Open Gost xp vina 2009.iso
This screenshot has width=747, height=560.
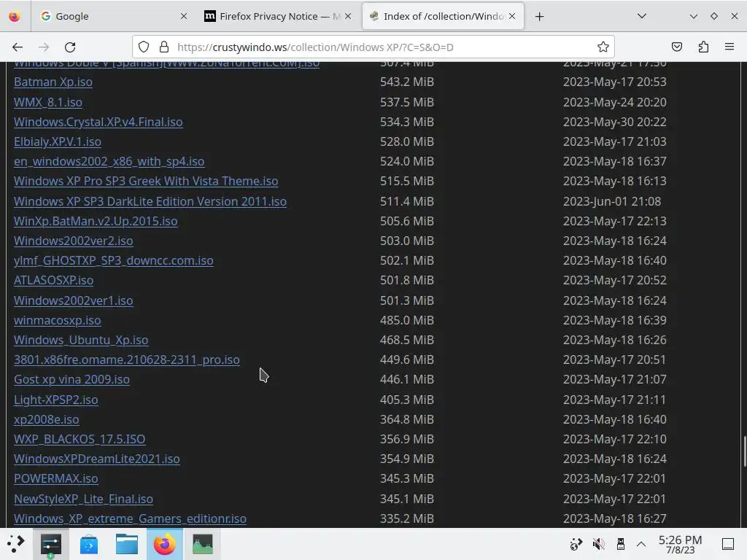click(x=72, y=379)
